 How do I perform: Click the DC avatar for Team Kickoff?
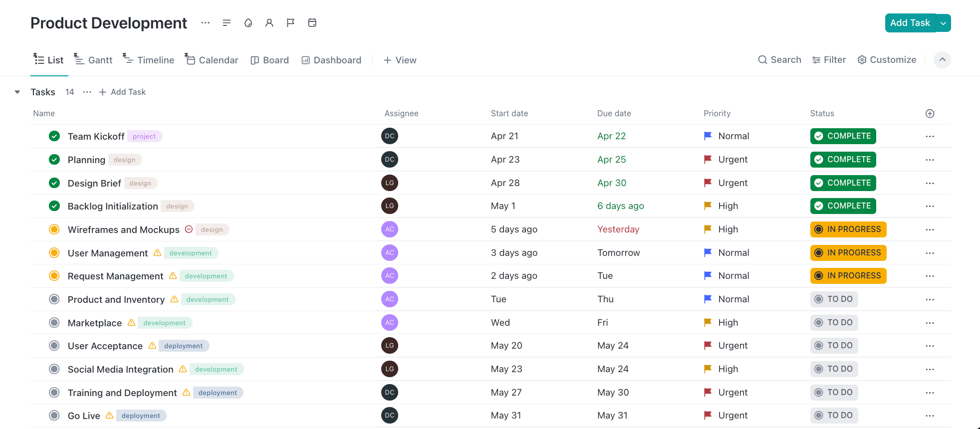(x=390, y=136)
